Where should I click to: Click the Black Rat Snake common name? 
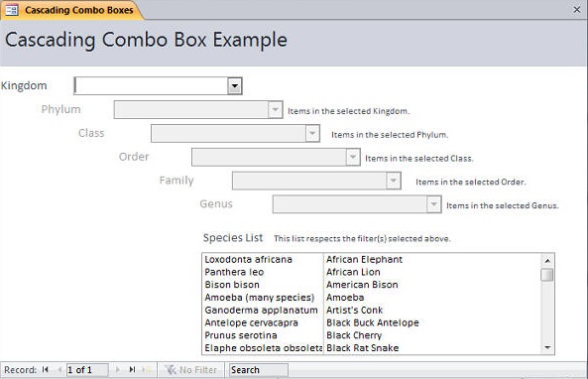(362, 348)
